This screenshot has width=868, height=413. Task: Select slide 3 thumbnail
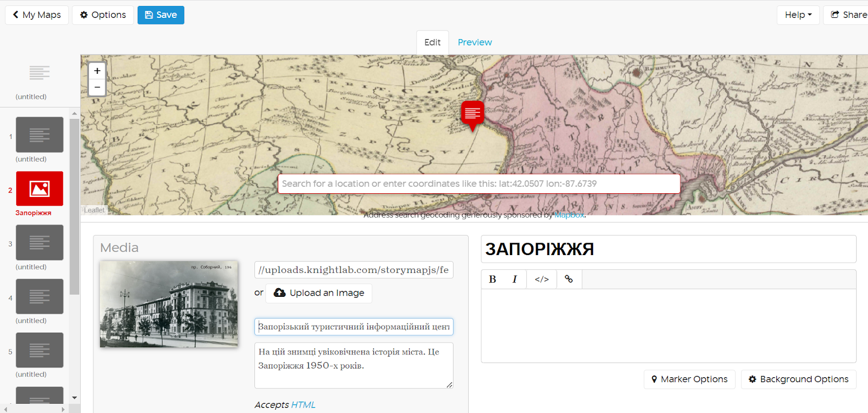[40, 243]
